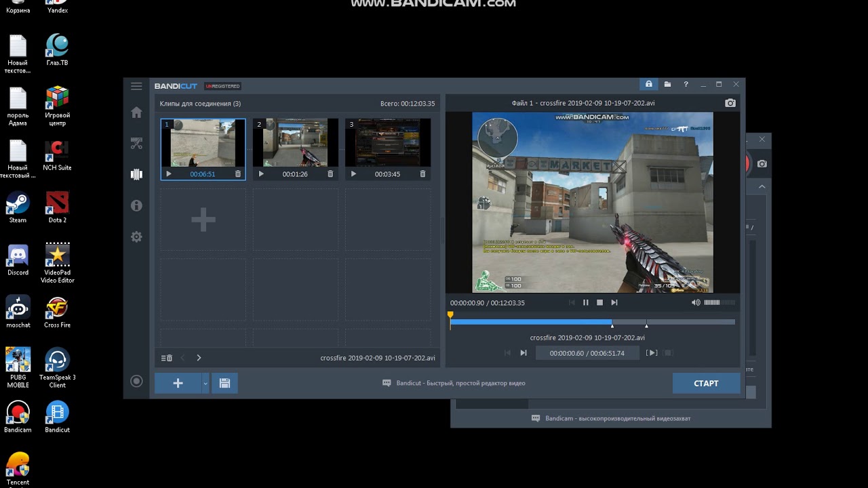Start joining with the СТАРТ button

click(x=706, y=383)
